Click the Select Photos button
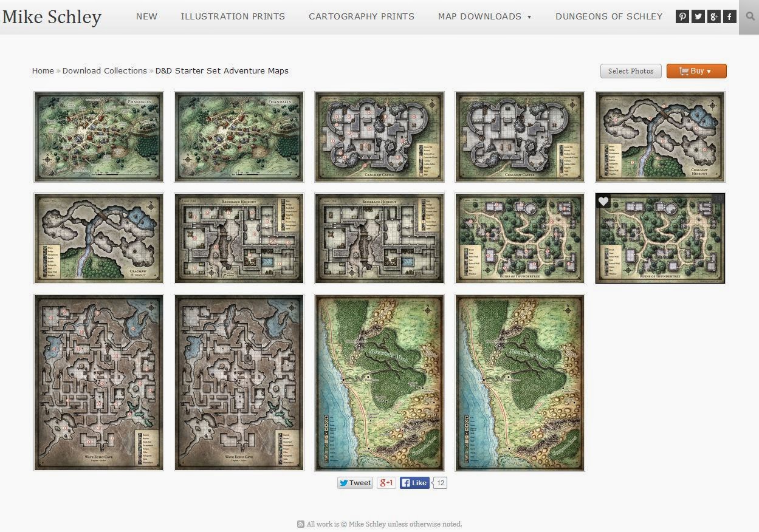Screen dimensions: 759x532 click(630, 70)
